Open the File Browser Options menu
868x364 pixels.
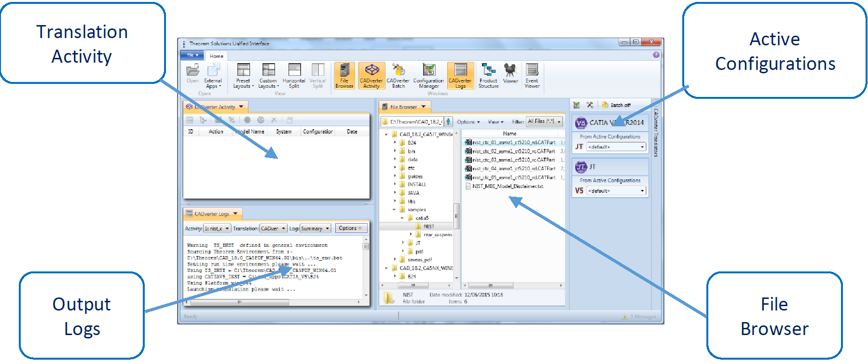click(468, 122)
